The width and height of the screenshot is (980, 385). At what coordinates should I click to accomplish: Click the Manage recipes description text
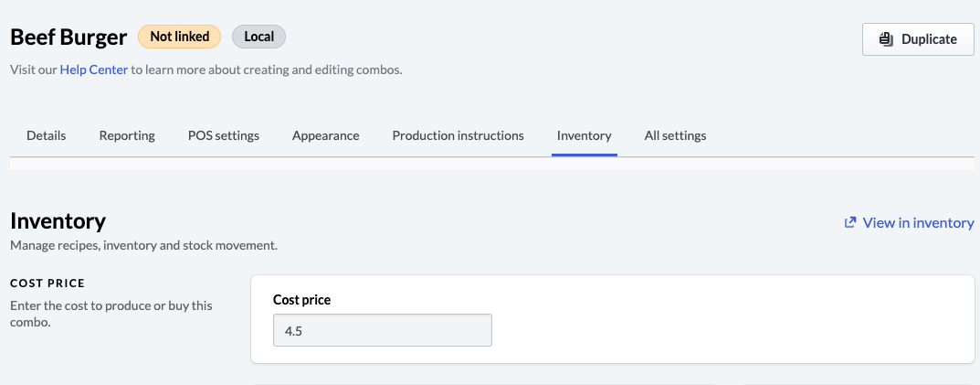[143, 246]
